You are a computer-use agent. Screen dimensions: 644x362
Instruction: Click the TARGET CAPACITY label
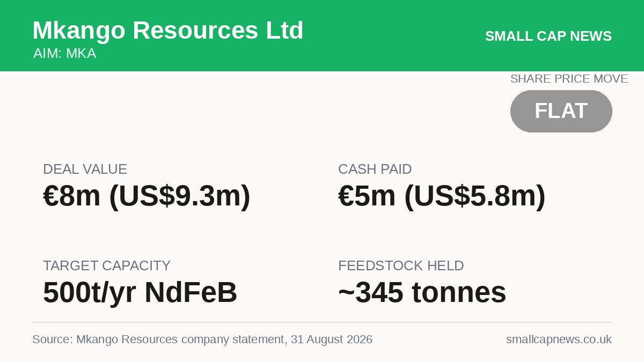[107, 266]
